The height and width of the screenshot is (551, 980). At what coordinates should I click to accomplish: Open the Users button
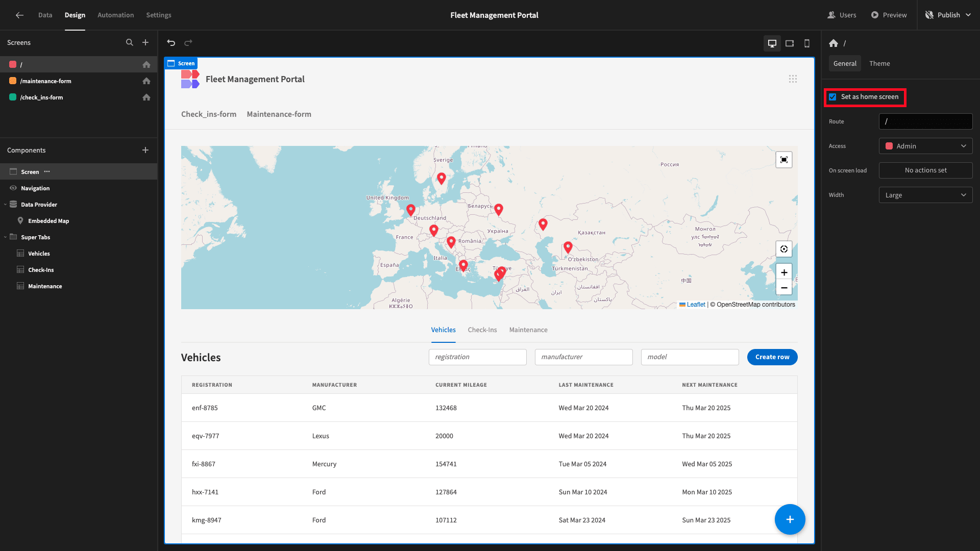(842, 15)
